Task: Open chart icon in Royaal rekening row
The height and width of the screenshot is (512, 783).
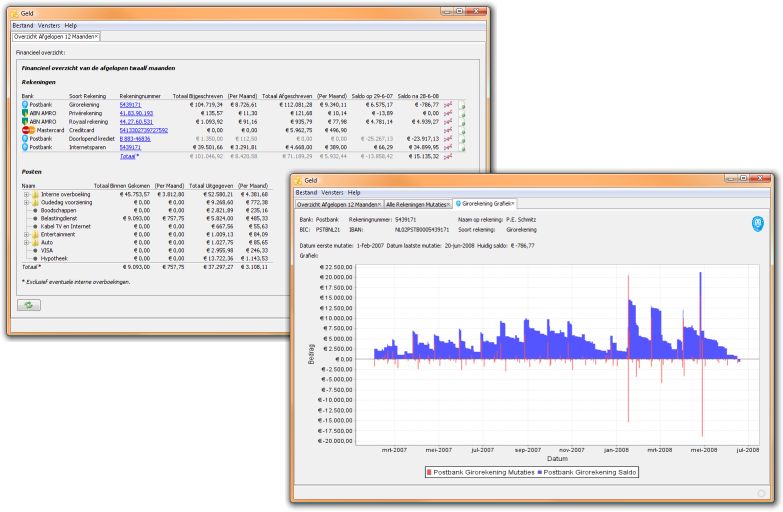Action: 448,122
